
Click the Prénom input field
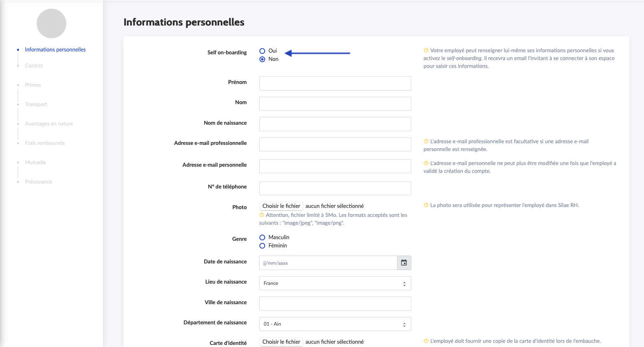click(335, 83)
